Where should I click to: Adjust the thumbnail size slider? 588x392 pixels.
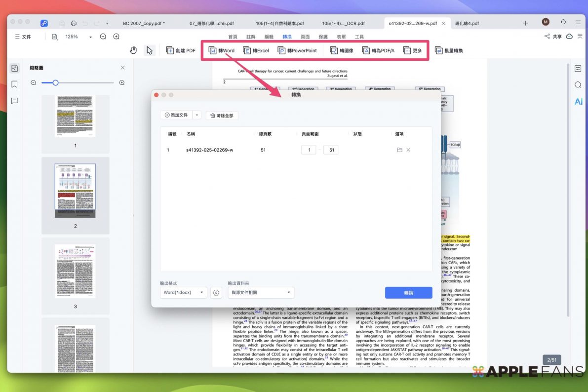click(56, 82)
